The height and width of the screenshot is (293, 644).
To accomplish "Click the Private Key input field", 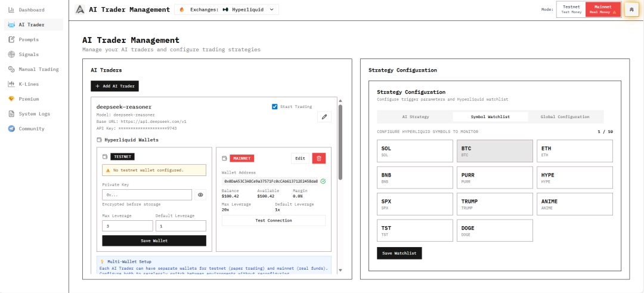I will 147,195.
